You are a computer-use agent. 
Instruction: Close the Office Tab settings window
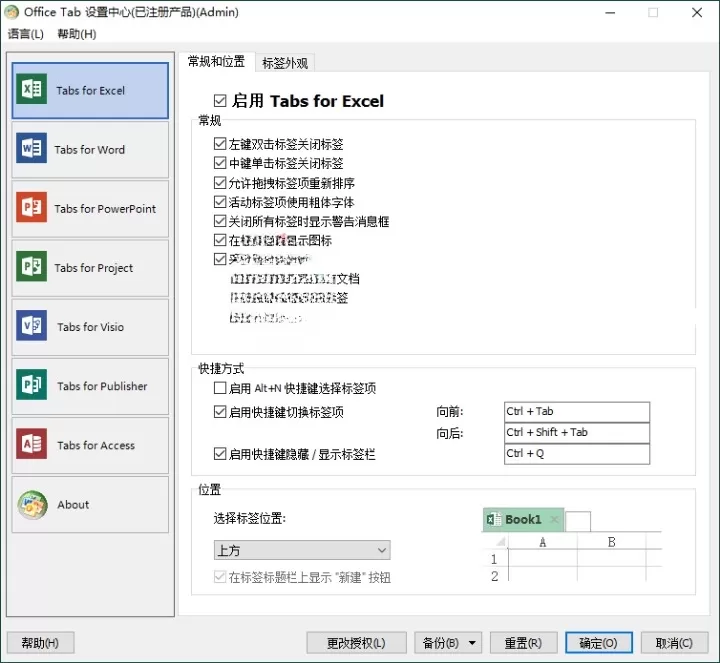(697, 12)
